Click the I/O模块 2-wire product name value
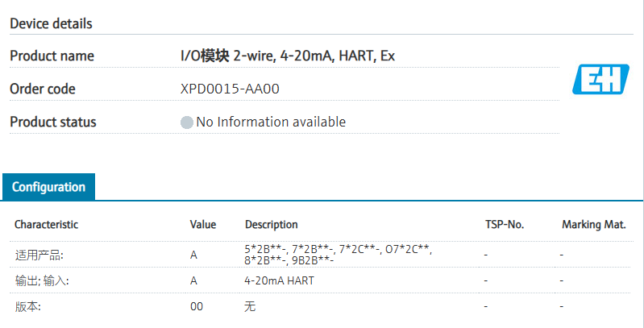 coord(288,56)
